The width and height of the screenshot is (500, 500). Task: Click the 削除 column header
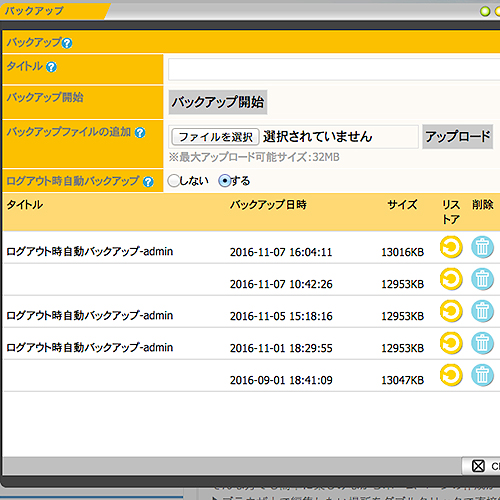[x=483, y=205]
